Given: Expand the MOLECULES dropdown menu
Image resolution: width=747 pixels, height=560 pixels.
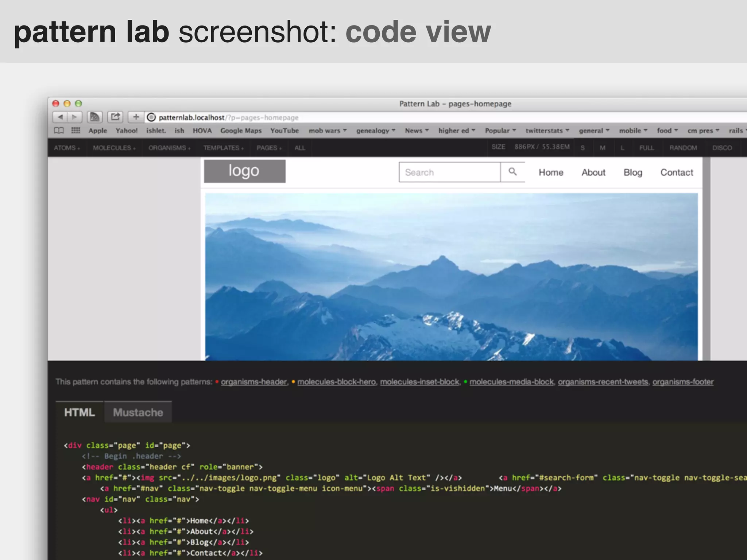Looking at the screenshot, I should (x=114, y=148).
